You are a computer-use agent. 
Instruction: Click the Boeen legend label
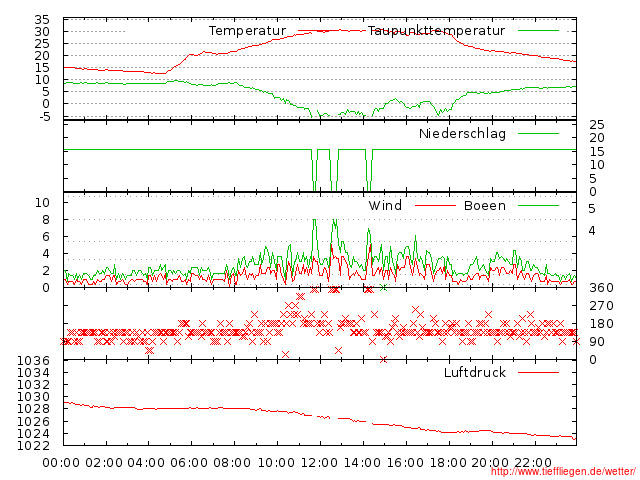485,205
